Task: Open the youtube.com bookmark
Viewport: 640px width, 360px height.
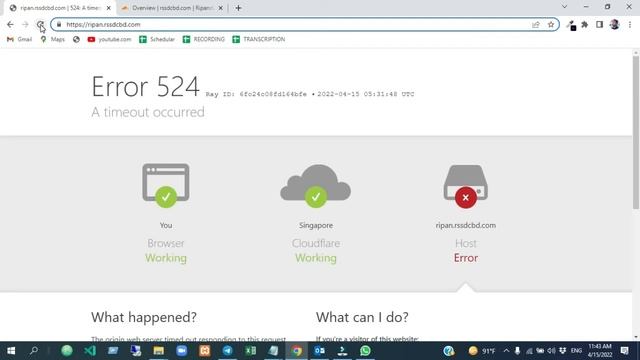Action: 109,39
